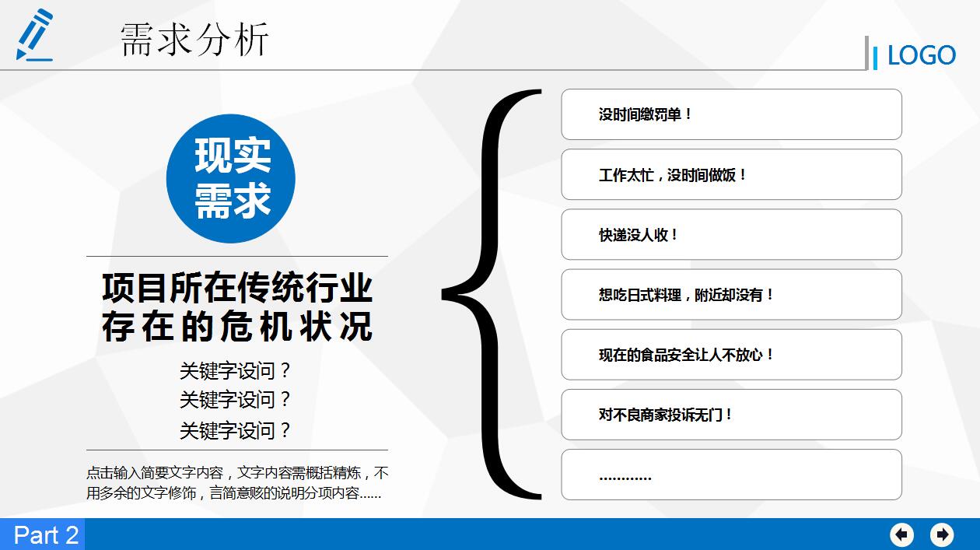Image resolution: width=980 pixels, height=550 pixels.
Task: Select the first '关键字设问？' line
Action: point(236,372)
